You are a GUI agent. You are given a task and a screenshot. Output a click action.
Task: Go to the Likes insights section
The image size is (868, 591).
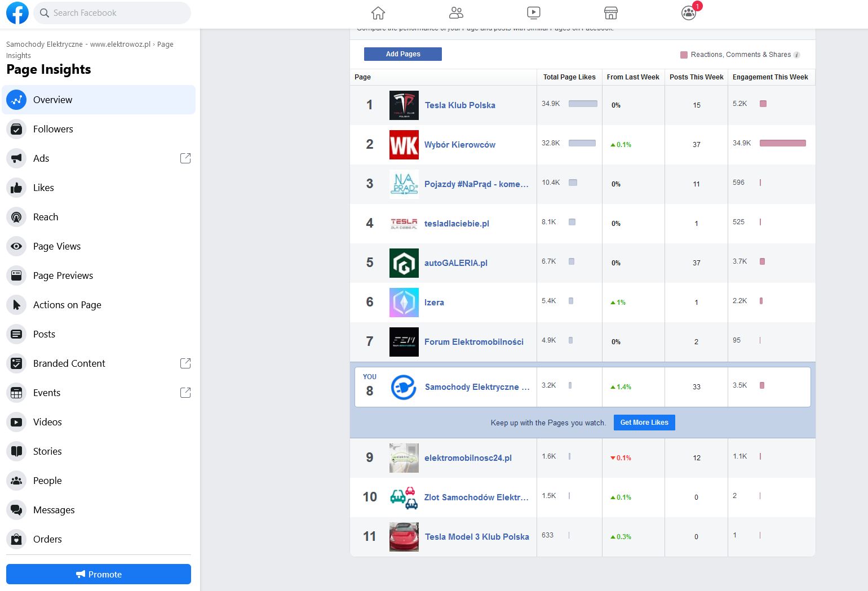pos(99,188)
